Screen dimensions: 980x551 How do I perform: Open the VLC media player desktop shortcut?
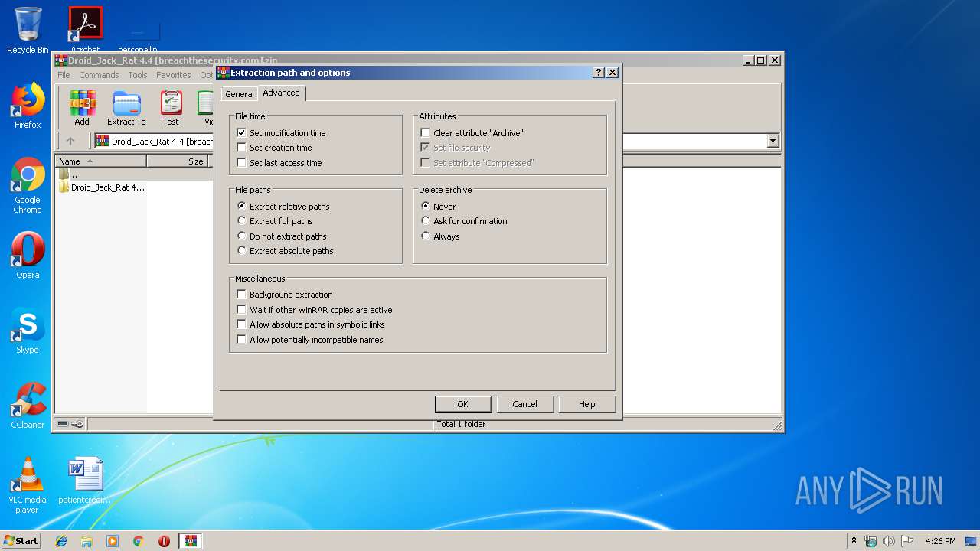coord(28,485)
